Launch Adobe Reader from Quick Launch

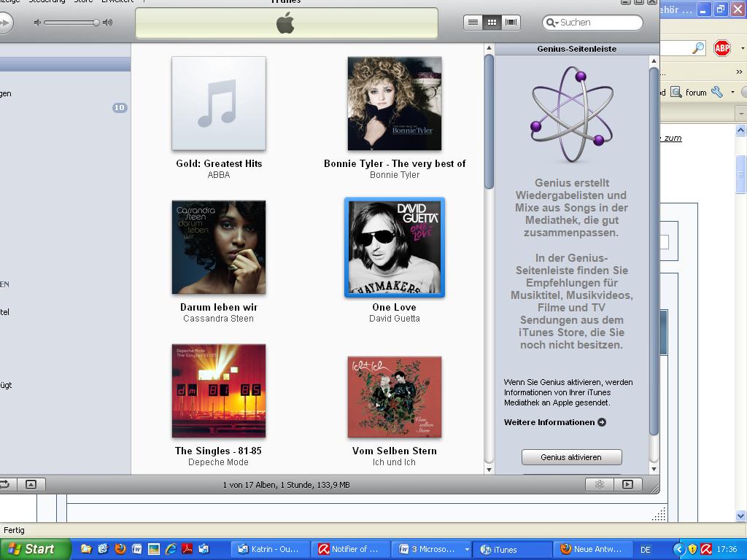(187, 549)
